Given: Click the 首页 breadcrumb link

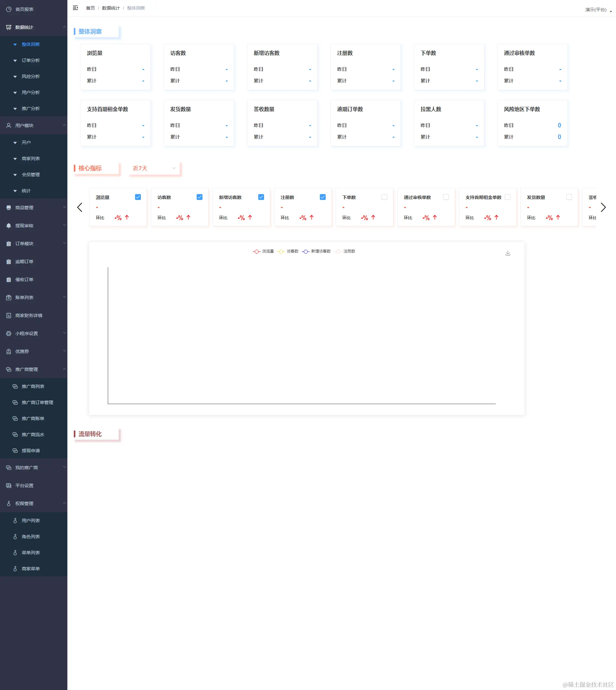Looking at the screenshot, I should point(90,8).
